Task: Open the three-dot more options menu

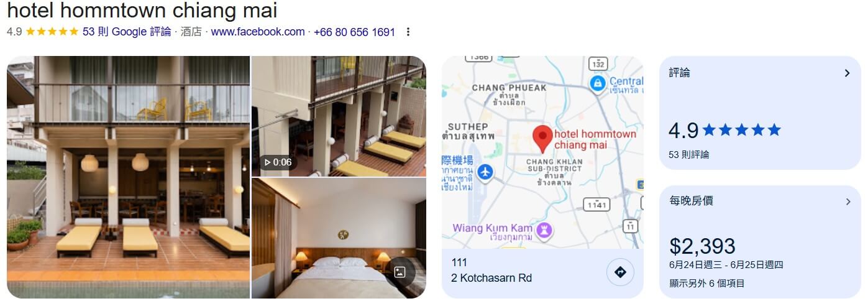Action: tap(408, 32)
